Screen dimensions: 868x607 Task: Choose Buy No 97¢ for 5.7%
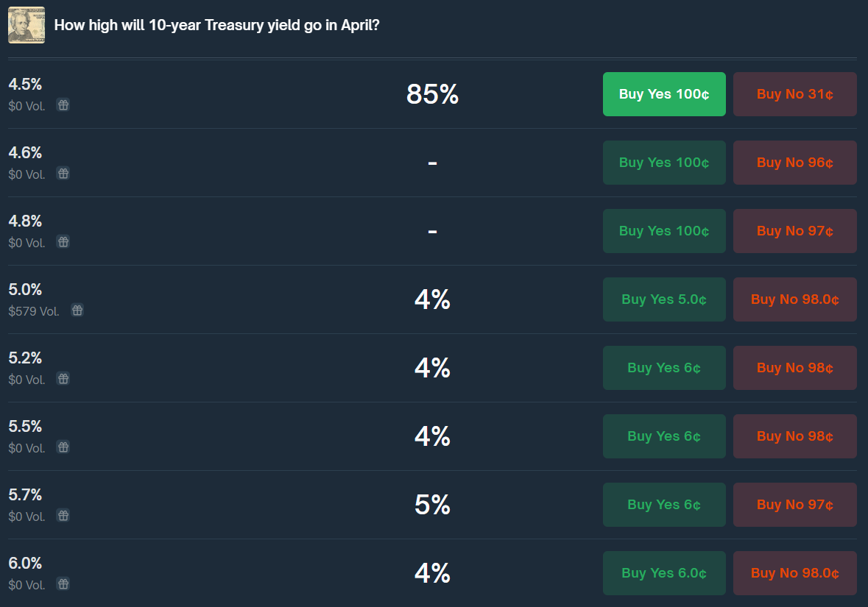click(x=795, y=505)
